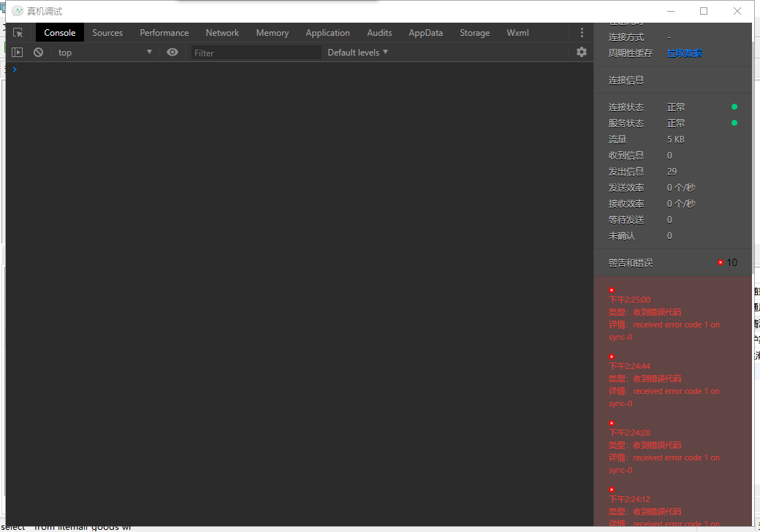Open the AppData tab

tap(425, 32)
